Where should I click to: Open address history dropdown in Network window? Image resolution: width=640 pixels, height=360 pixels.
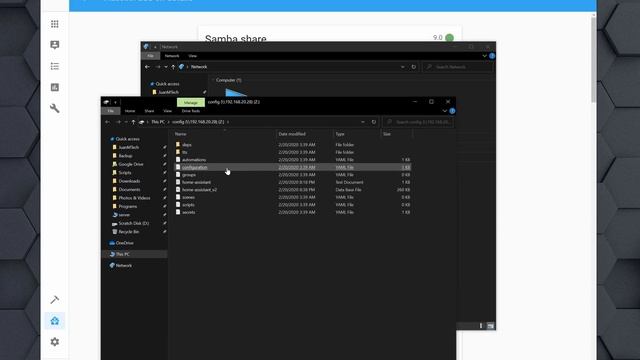coord(402,67)
